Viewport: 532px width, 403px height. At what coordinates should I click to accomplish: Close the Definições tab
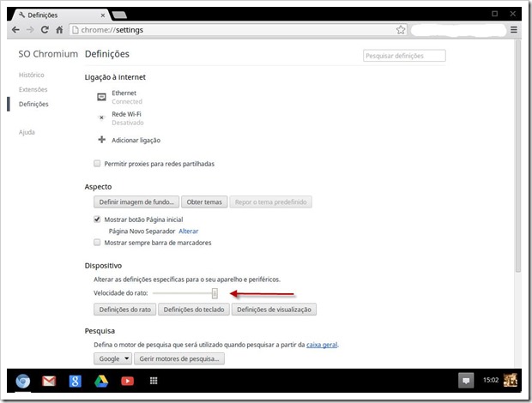tap(103, 15)
